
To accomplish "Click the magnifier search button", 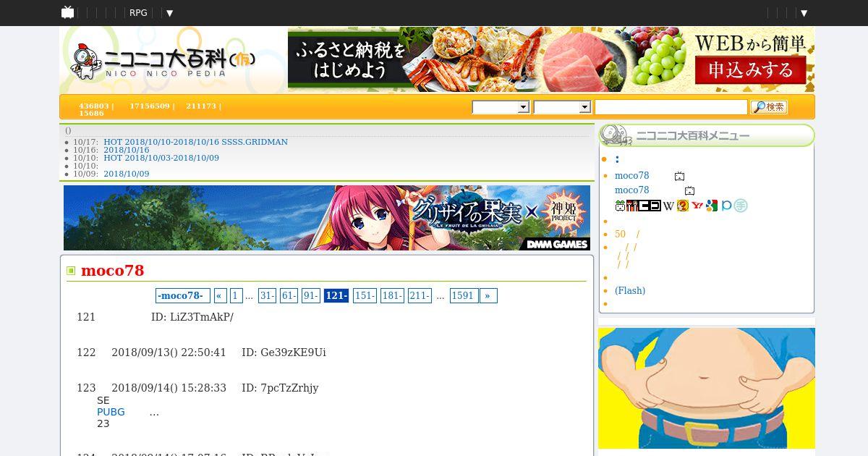I will pos(768,107).
